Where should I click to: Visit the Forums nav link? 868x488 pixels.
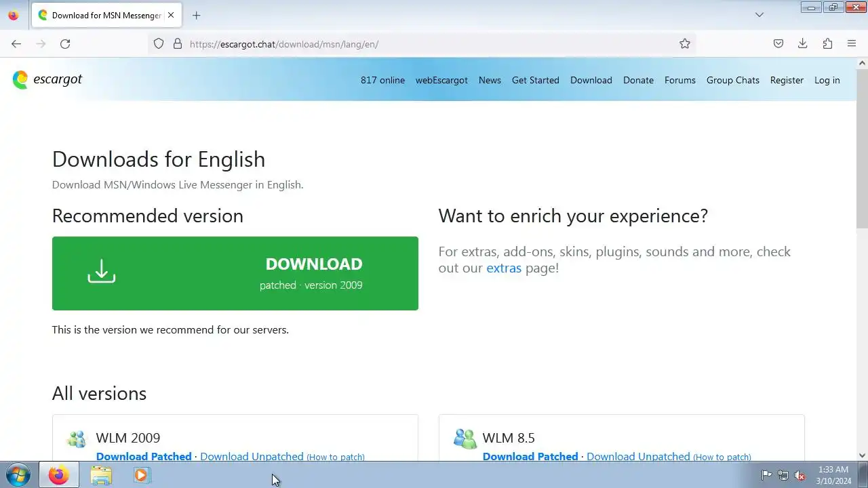(680, 80)
